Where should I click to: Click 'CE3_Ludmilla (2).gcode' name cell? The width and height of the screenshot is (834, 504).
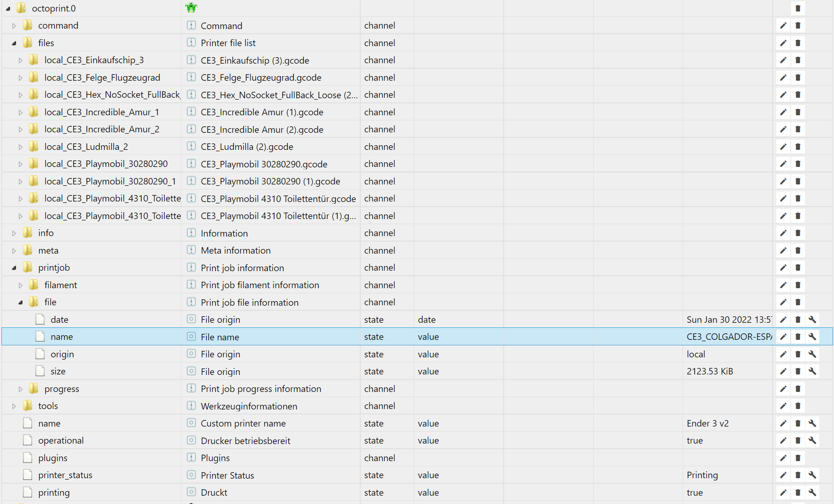tap(247, 147)
